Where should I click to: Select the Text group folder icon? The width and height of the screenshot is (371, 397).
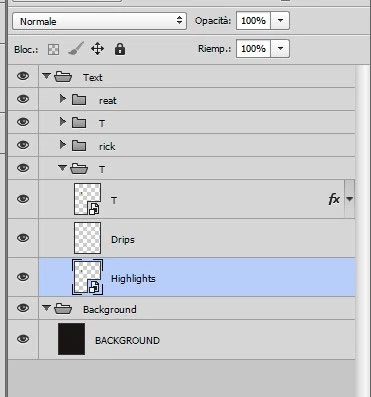(x=63, y=77)
